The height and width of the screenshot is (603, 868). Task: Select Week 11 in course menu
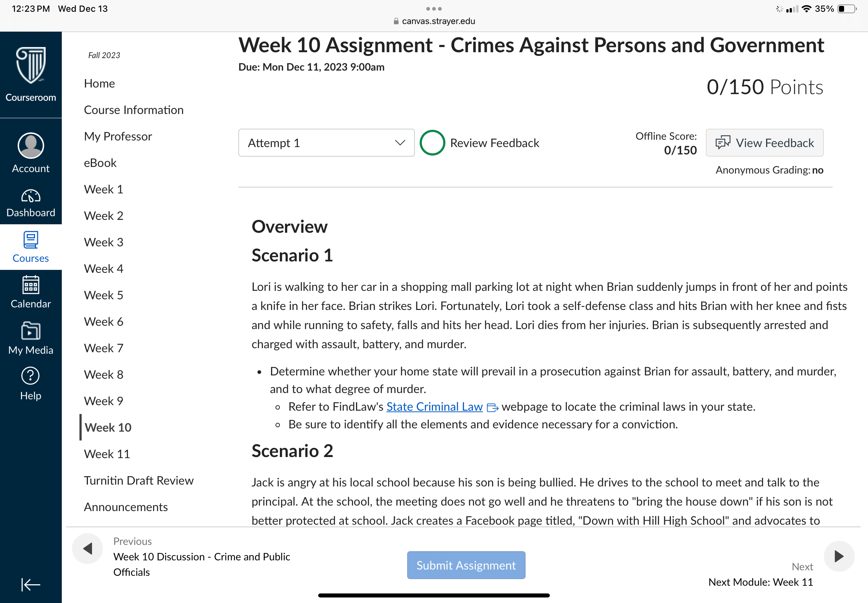[107, 454]
